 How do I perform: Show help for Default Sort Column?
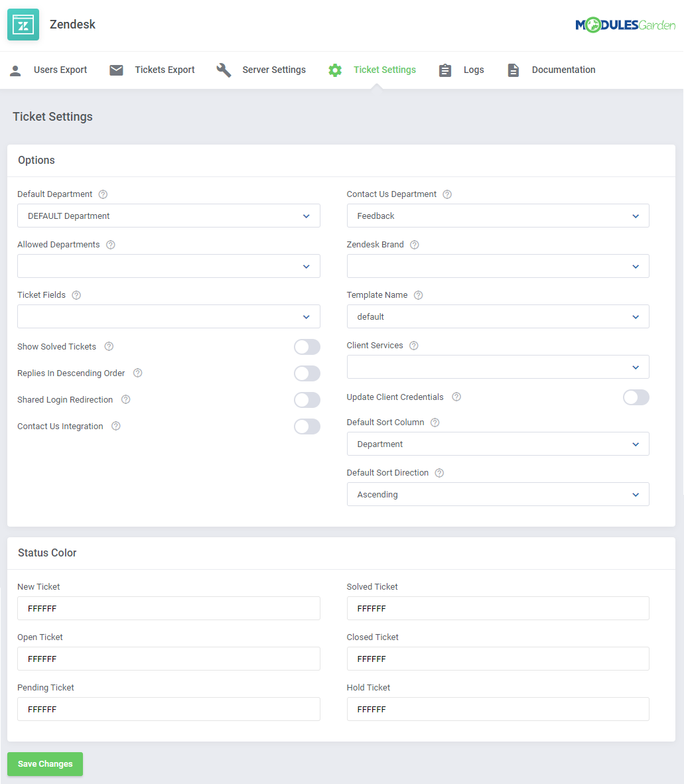(435, 423)
